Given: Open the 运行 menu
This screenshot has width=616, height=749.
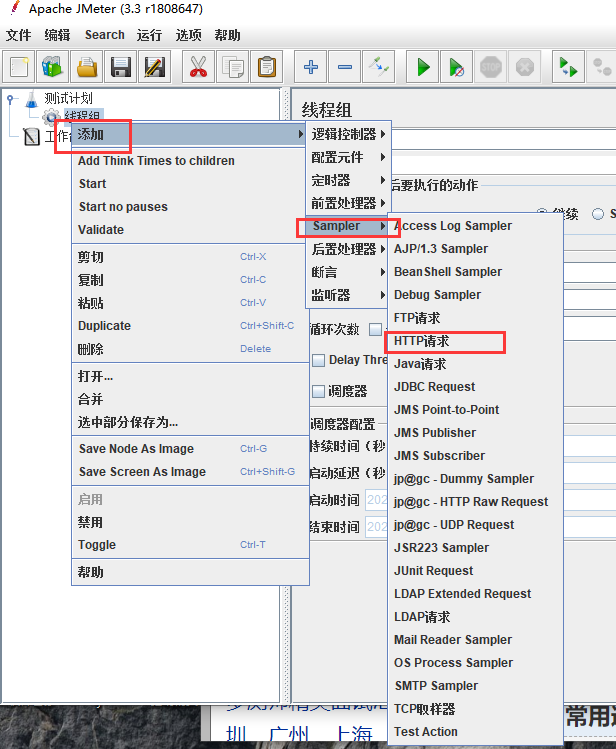Looking at the screenshot, I should [149, 35].
